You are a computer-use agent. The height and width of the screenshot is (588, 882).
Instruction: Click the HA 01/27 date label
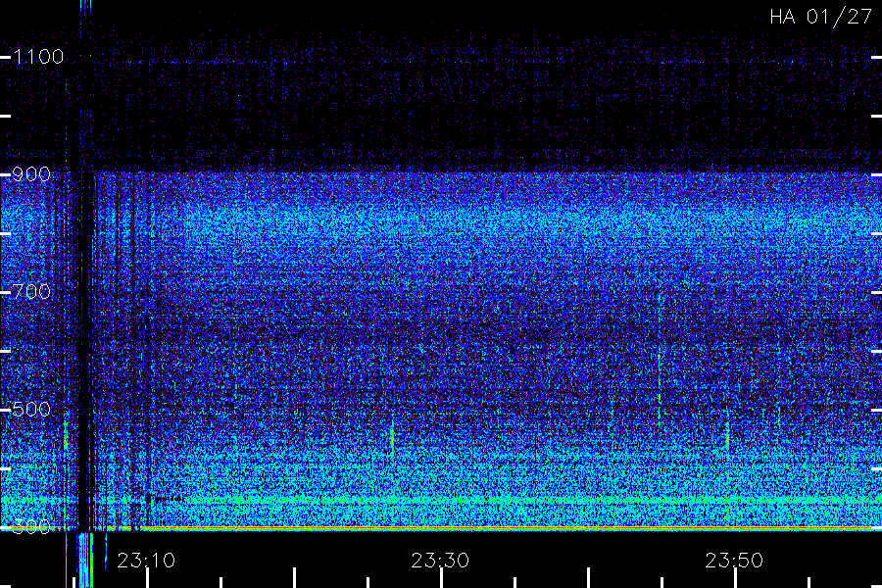point(820,17)
